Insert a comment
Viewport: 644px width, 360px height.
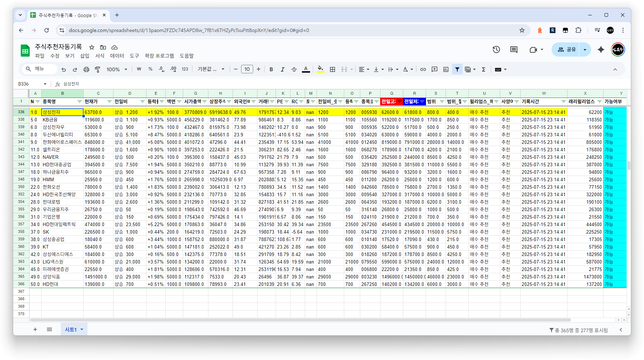(435, 69)
